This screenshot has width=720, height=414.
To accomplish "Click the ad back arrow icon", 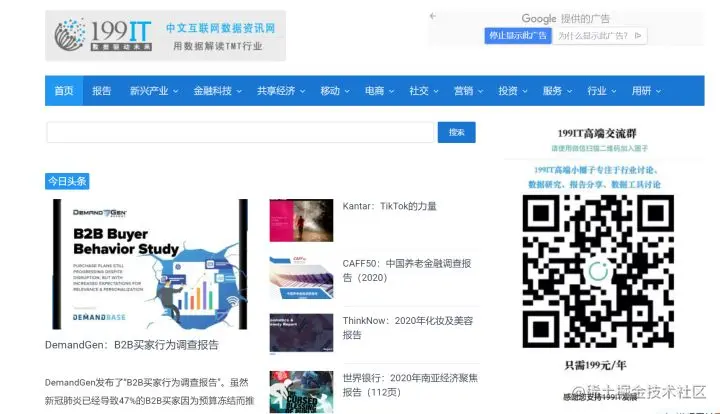I will point(433,16).
